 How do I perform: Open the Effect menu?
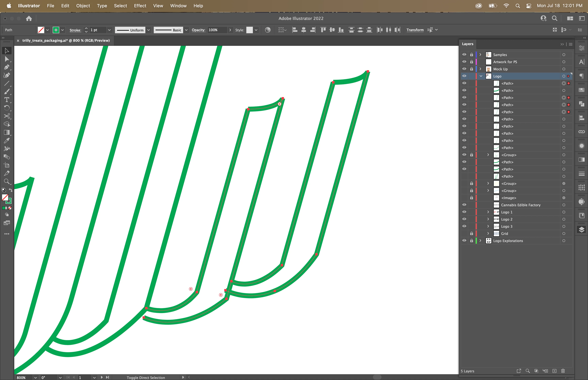point(140,6)
